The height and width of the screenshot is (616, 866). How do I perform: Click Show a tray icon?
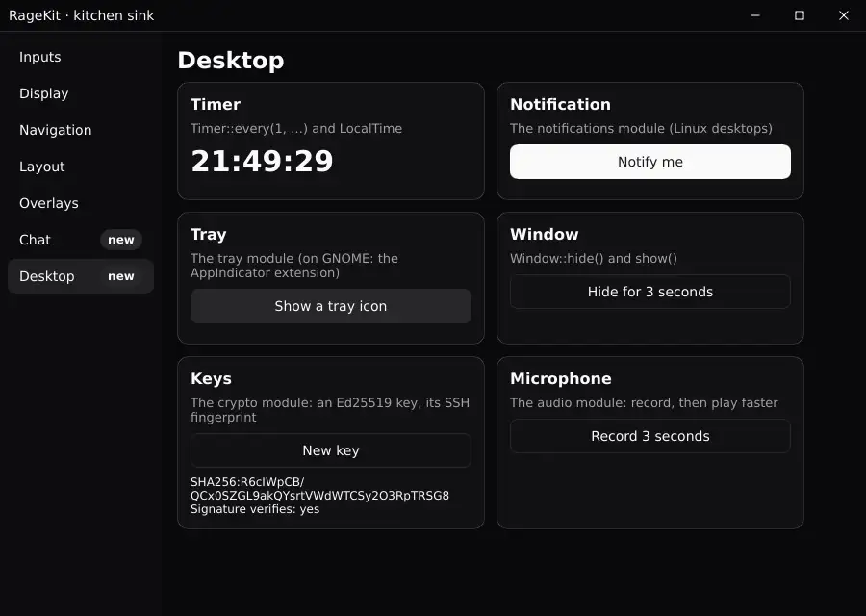click(x=331, y=306)
